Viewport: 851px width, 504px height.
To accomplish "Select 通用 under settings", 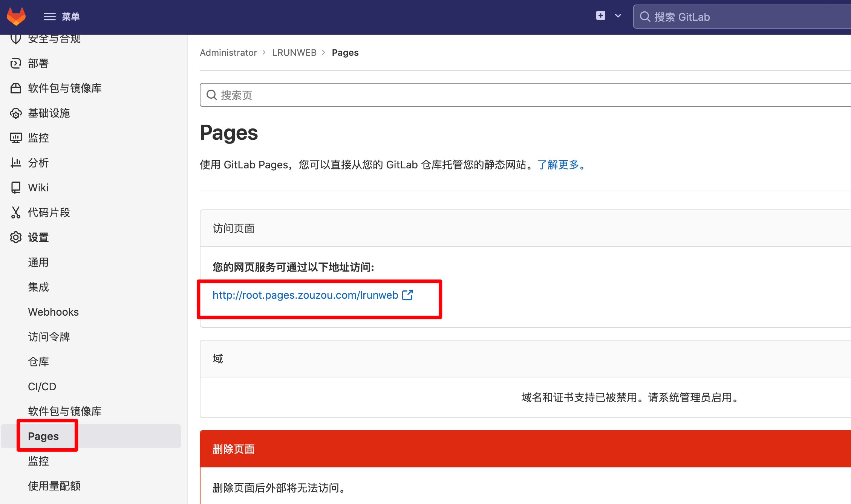I will click(38, 262).
